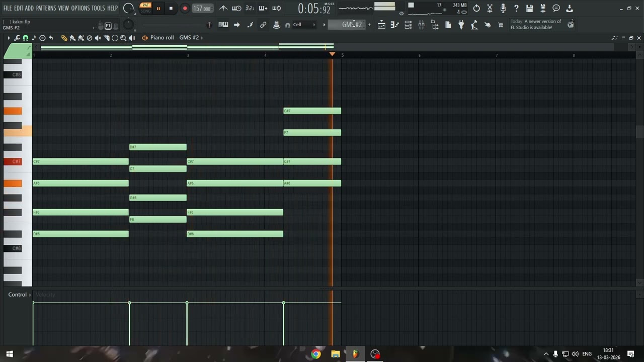Screen dimensions: 644x362
Task: Toggle typing keyboard to piano icon
Action: pyautogui.click(x=223, y=25)
